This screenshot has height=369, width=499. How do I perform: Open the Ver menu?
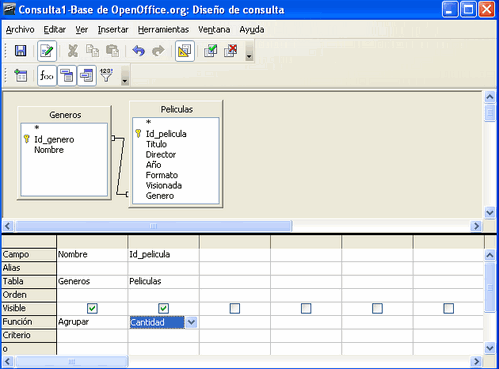click(82, 30)
